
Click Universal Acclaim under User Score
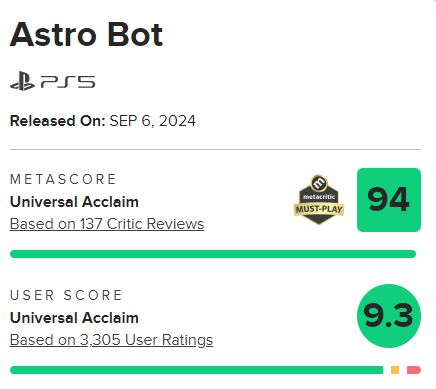74,318
